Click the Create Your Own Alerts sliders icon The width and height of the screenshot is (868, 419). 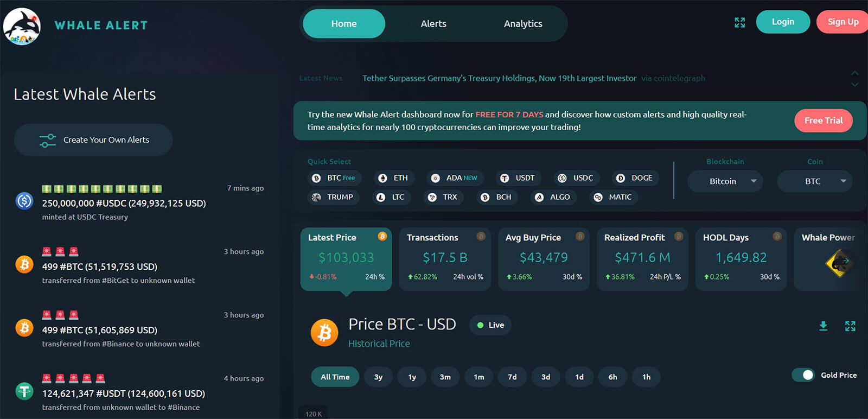point(48,140)
